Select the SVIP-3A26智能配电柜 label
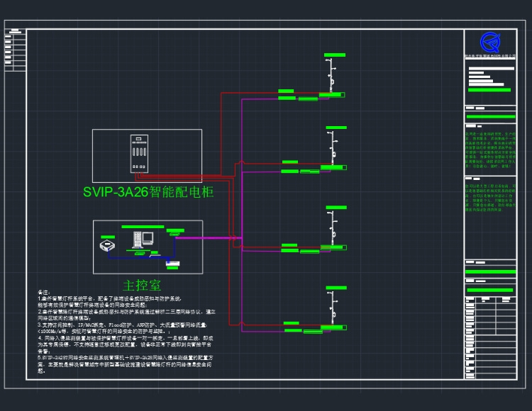The width and height of the screenshot is (532, 411). click(148, 192)
